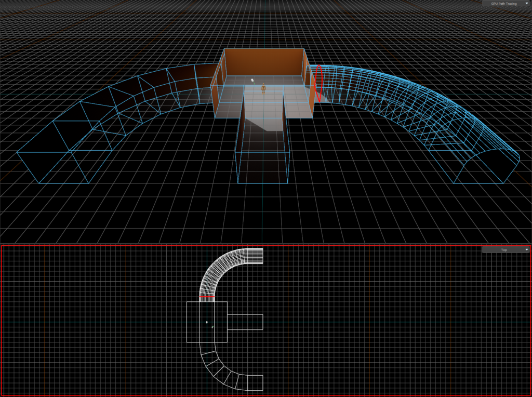
Task: Select the orange character model in the room
Action: click(263, 89)
